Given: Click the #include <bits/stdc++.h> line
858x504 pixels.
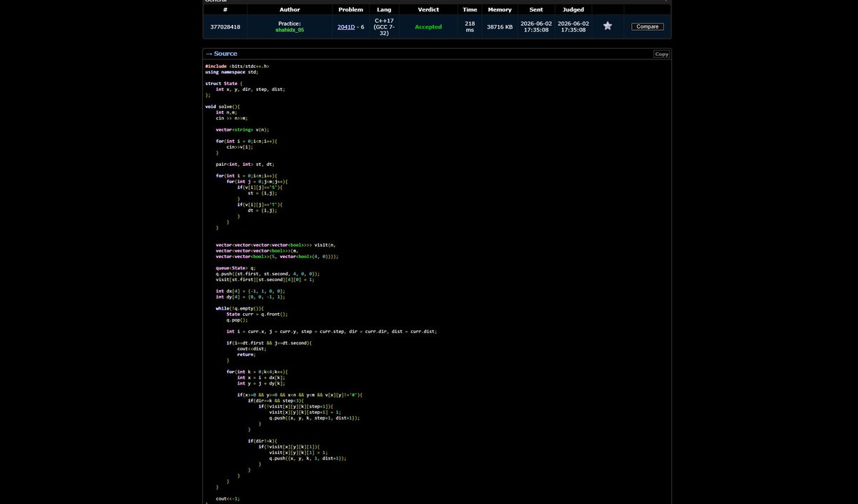Looking at the screenshot, I should click(237, 66).
